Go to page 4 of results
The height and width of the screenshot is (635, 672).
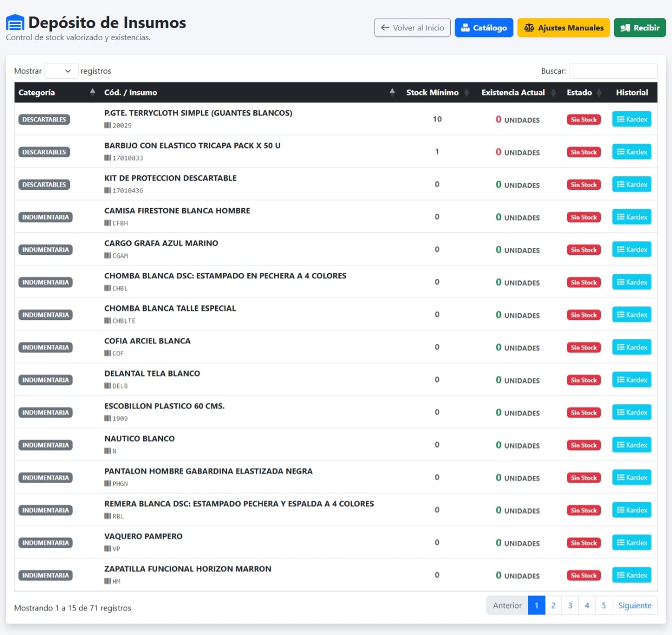587,605
